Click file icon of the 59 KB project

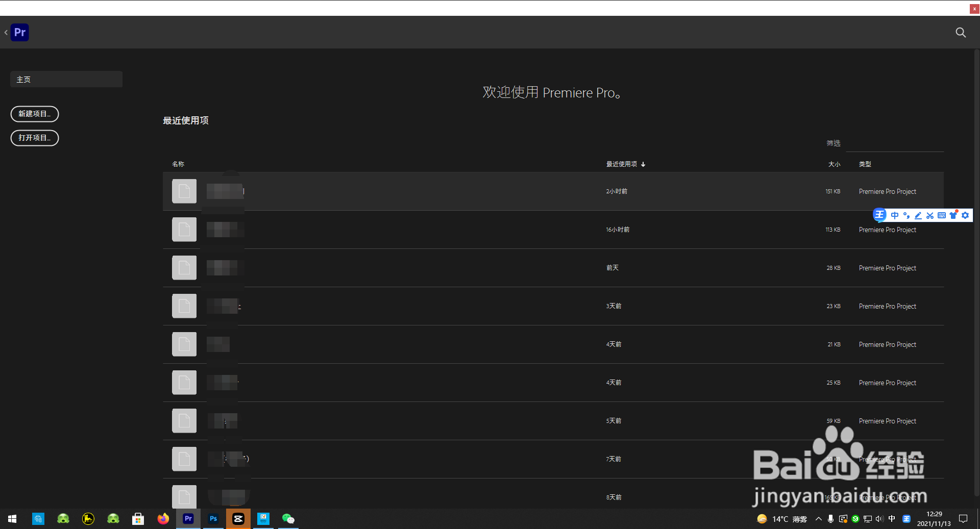click(184, 421)
